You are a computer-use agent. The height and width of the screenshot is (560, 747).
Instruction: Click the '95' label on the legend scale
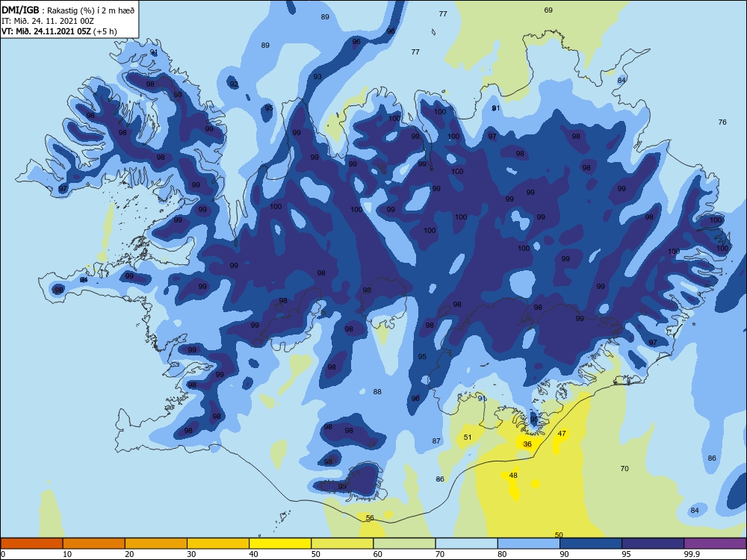point(627,554)
